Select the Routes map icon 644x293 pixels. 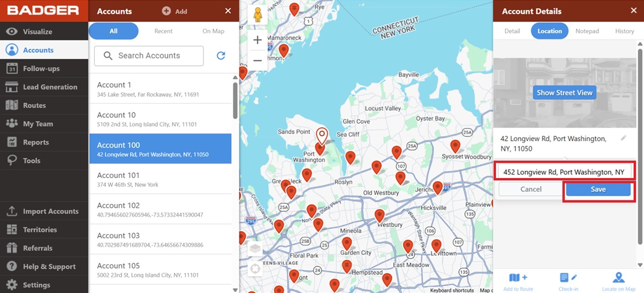12,105
